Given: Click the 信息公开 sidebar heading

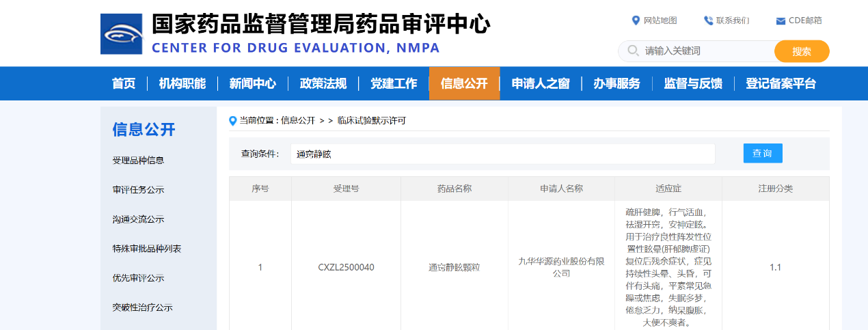Looking at the screenshot, I should tap(144, 129).
